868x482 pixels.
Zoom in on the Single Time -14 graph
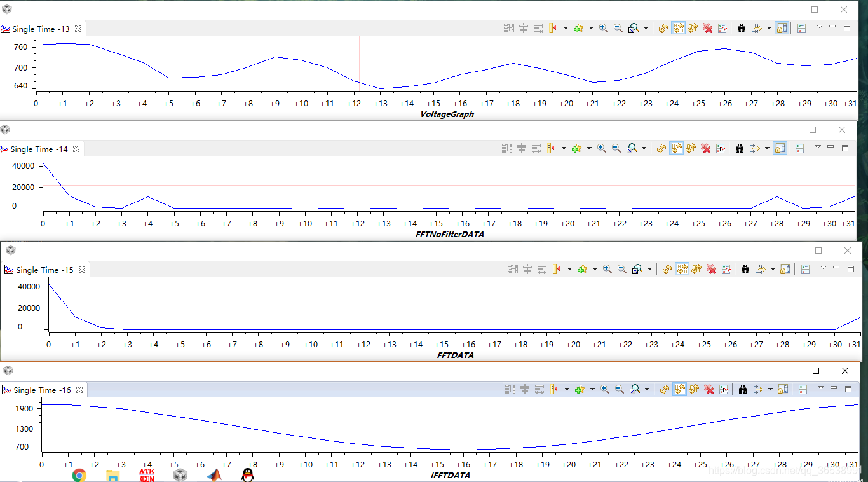tap(601, 149)
